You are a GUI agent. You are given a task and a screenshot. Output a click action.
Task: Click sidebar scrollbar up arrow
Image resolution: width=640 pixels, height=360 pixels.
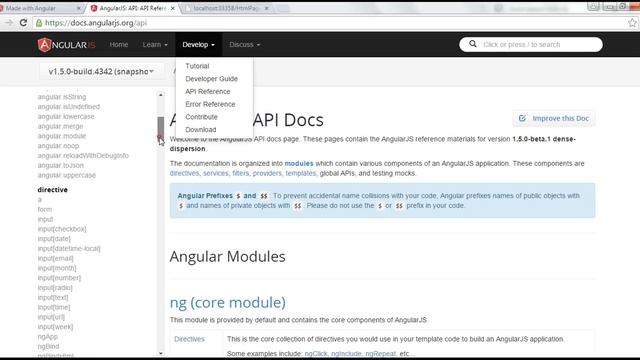click(161, 95)
